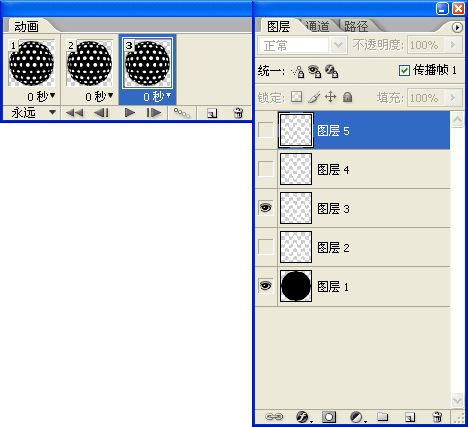This screenshot has width=468, height=427.
Task: Add a layer mask
Action: [x=329, y=417]
